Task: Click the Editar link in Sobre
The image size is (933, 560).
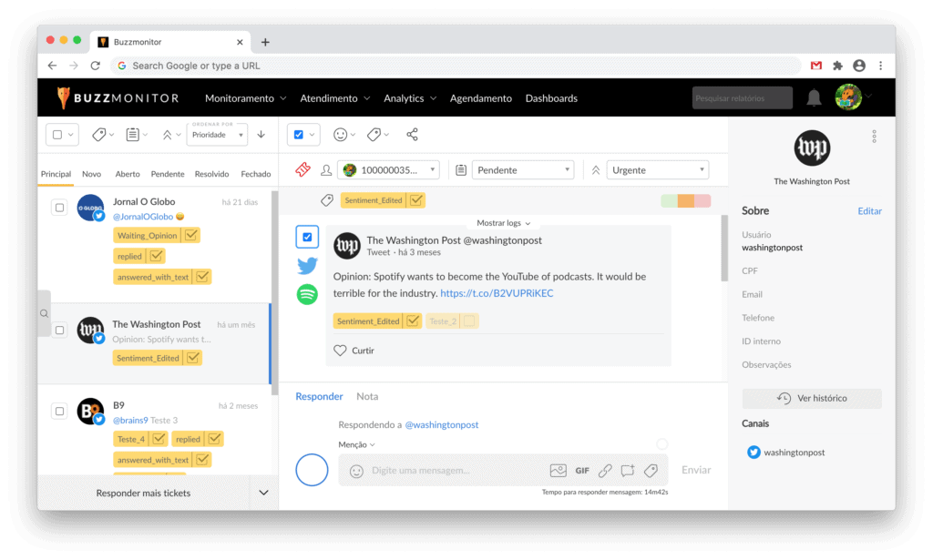Action: coord(869,211)
